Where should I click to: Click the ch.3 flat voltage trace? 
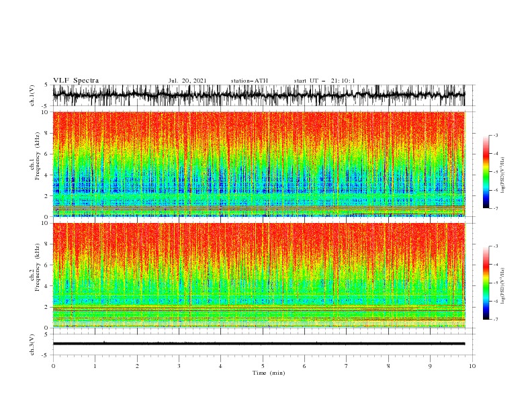pyautogui.click(x=259, y=344)
